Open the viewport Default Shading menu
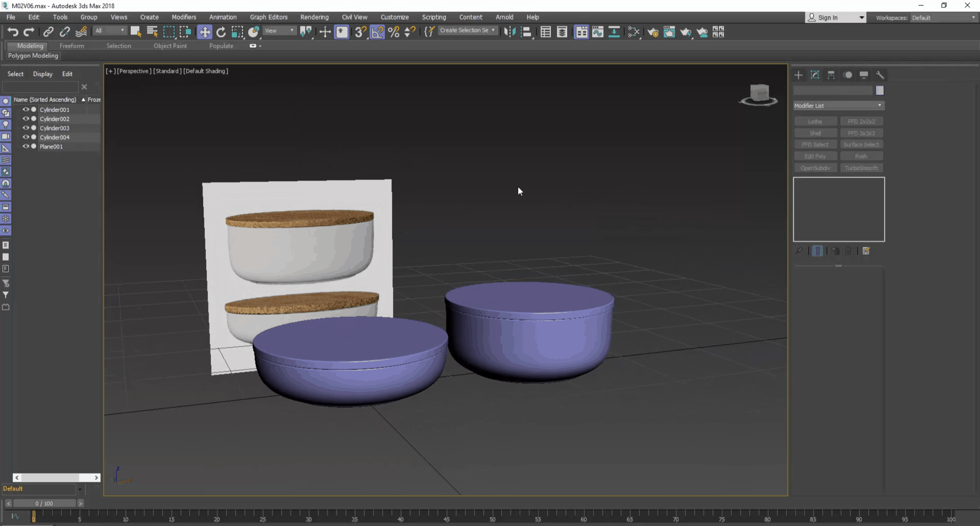This screenshot has width=980, height=526. pyautogui.click(x=205, y=71)
